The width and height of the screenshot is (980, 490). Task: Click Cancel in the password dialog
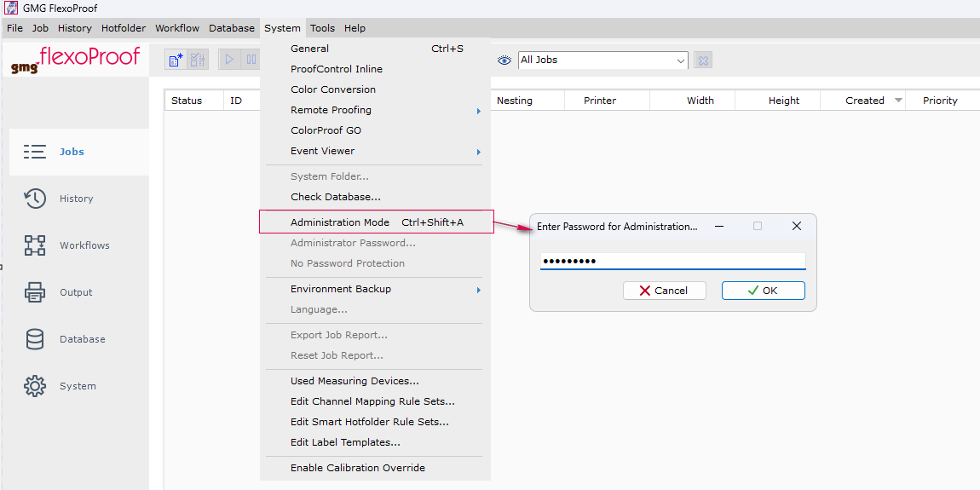coord(665,291)
